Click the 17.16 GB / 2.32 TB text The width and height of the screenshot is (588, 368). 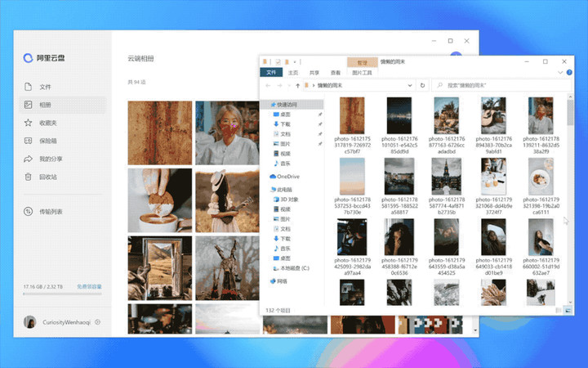pos(43,286)
